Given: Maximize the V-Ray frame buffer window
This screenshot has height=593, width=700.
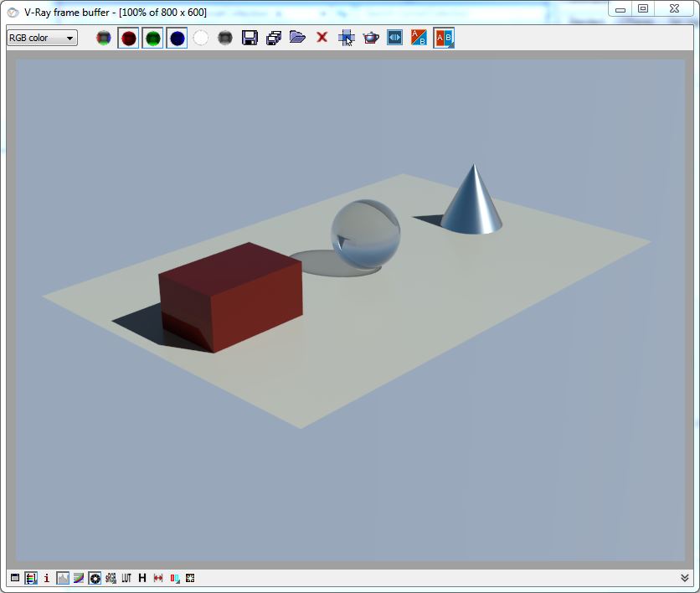Looking at the screenshot, I should click(643, 8).
